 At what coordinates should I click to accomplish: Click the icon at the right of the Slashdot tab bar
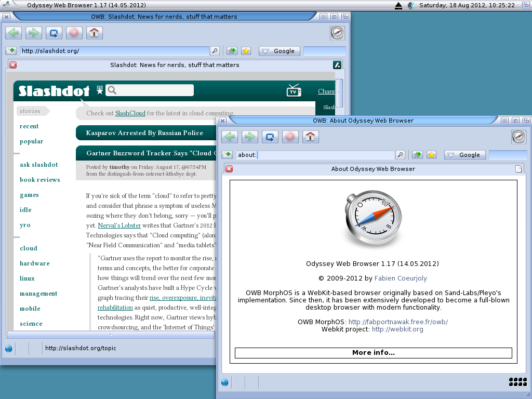[337, 65]
